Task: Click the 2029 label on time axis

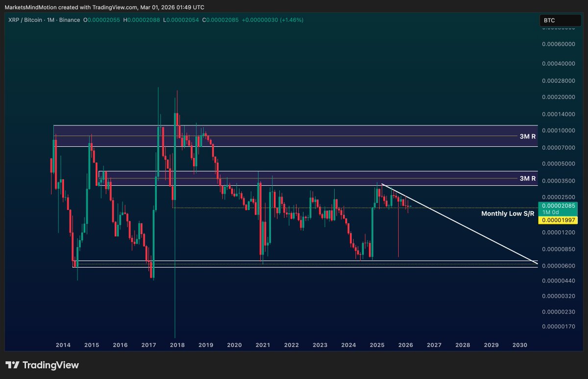Action: pos(491,345)
